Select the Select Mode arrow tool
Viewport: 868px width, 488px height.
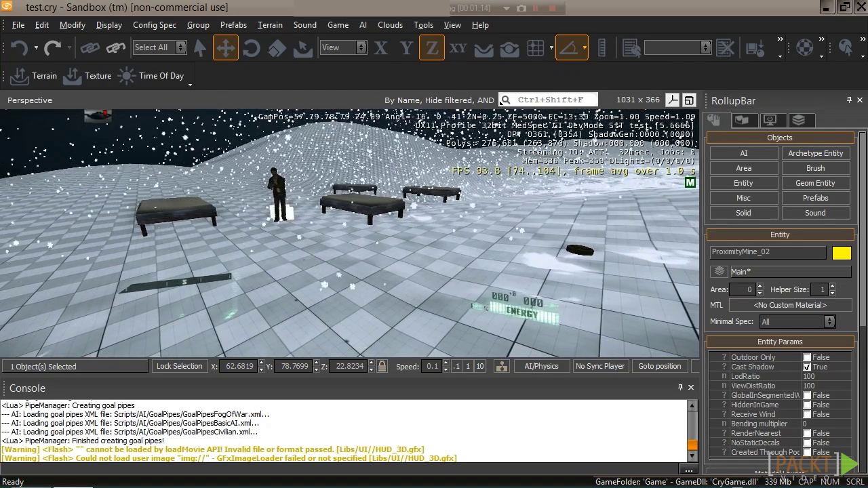tap(200, 48)
